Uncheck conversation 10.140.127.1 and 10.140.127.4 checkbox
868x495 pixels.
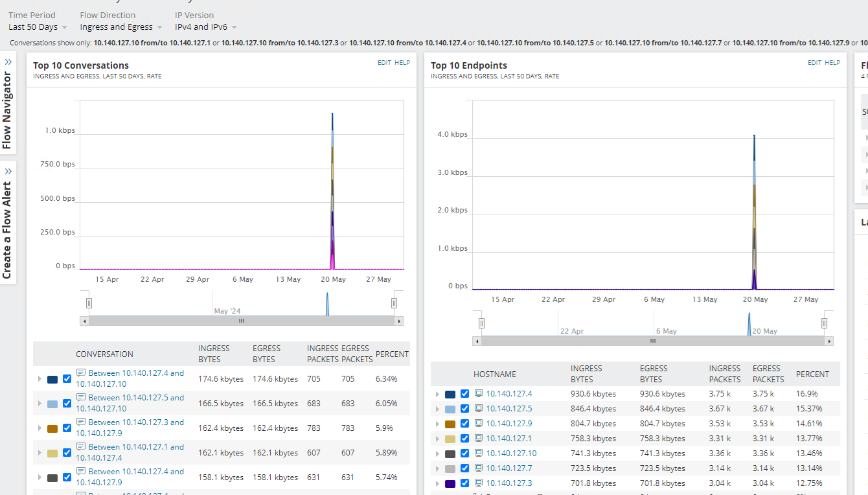point(67,453)
